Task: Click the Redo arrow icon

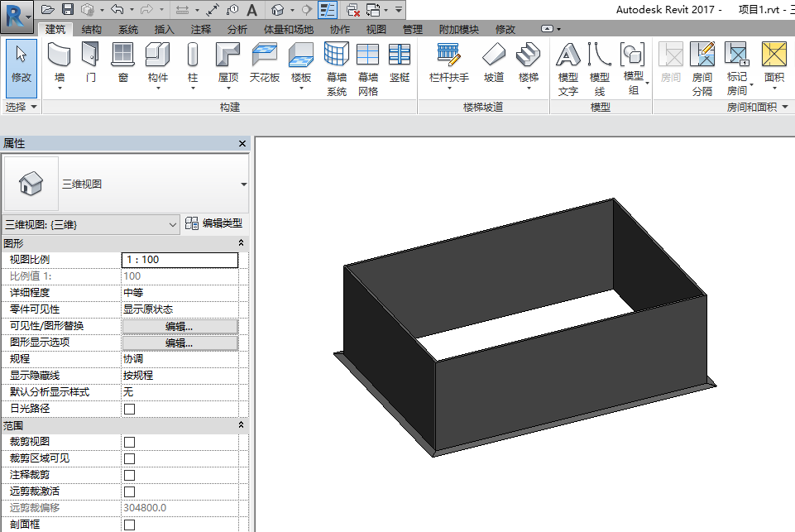Action: coord(146,9)
